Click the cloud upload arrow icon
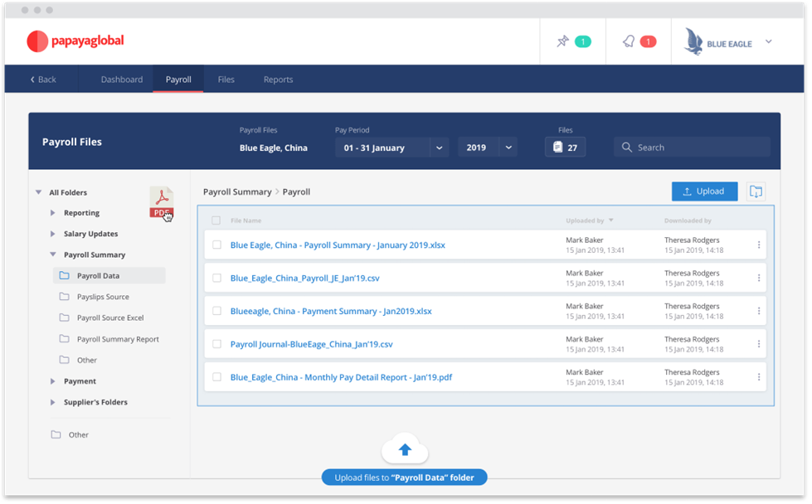 pos(405,449)
